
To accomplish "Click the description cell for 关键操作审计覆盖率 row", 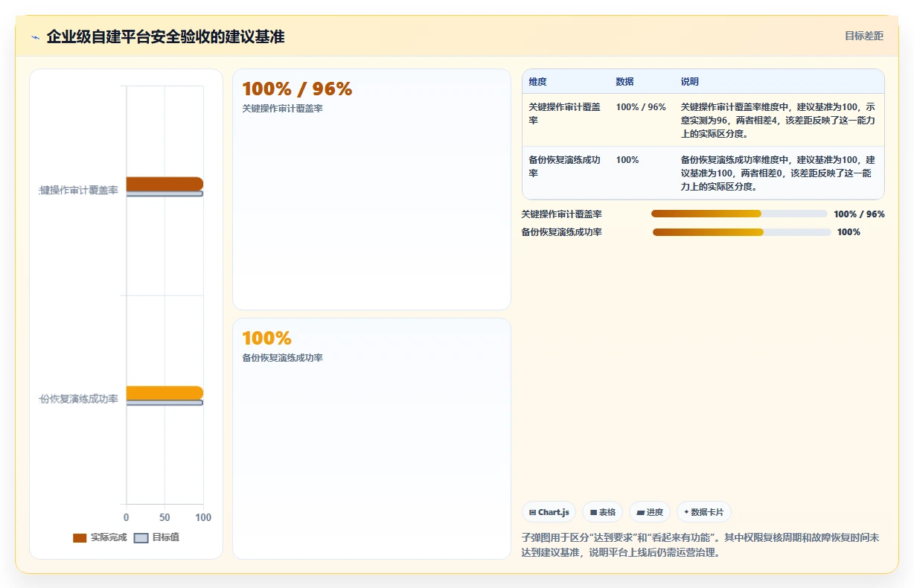I will click(778, 121).
